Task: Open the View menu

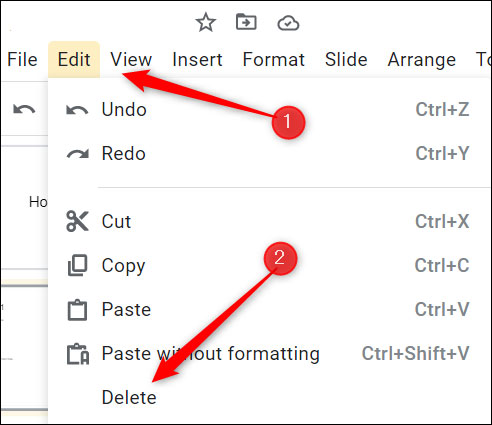Action: pos(131,60)
